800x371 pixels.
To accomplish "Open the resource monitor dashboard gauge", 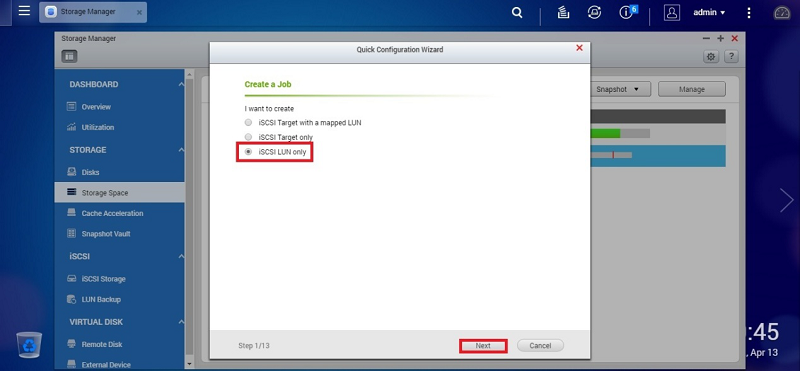I will point(782,13).
